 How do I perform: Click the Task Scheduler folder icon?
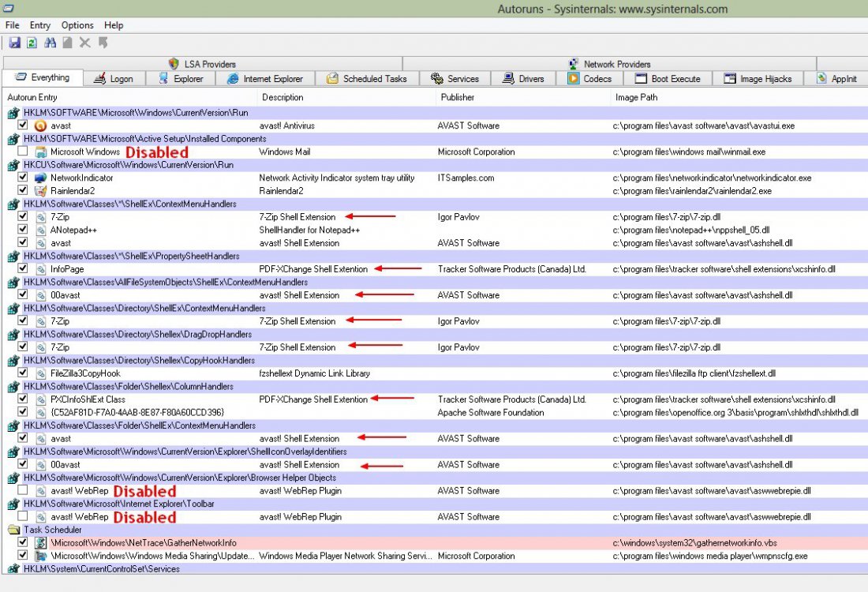(13, 530)
